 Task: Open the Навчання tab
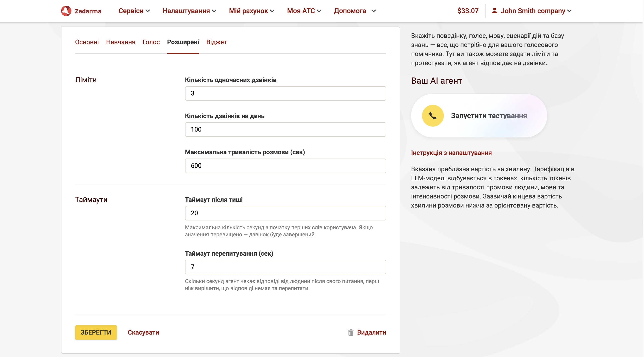[121, 42]
